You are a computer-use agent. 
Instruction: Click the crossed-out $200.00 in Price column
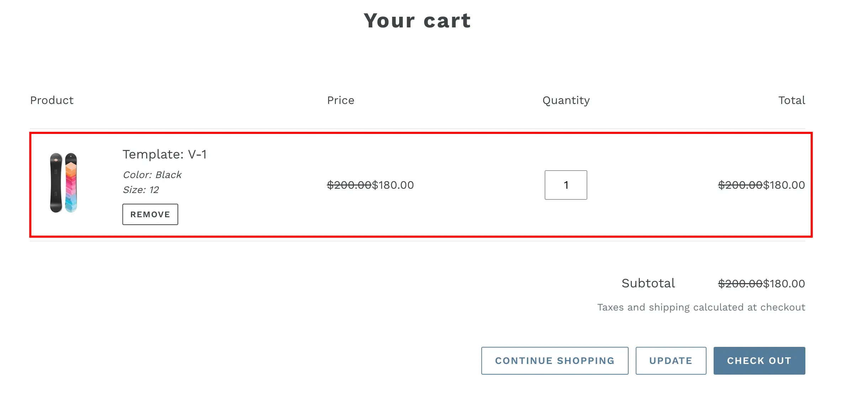point(349,185)
